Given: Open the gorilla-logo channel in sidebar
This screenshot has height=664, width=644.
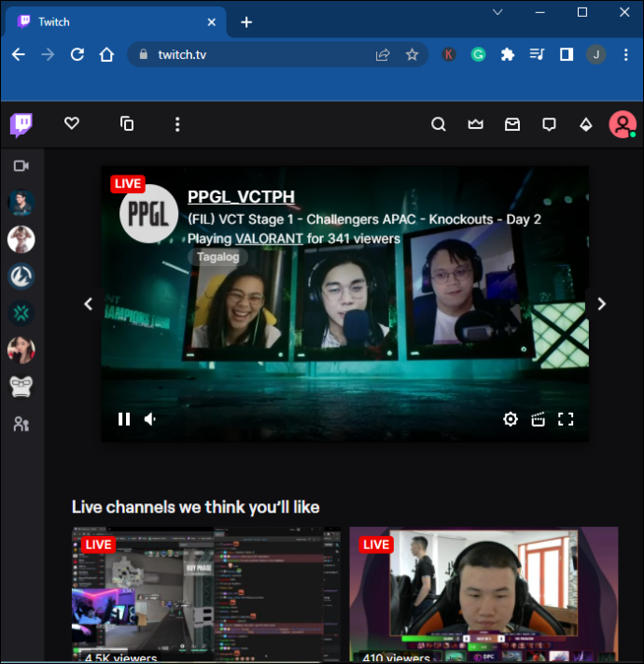Looking at the screenshot, I should click(21, 387).
